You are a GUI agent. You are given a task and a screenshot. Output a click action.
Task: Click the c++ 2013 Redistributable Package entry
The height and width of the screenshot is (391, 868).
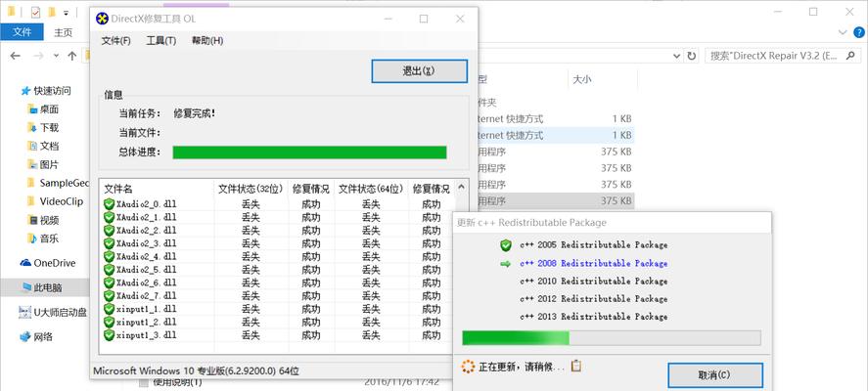click(593, 317)
